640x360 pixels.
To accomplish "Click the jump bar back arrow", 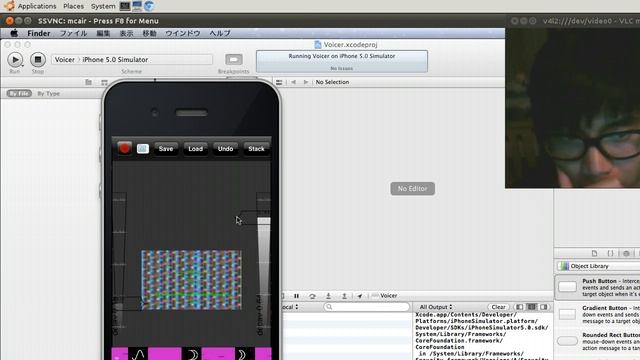I will click(x=293, y=82).
